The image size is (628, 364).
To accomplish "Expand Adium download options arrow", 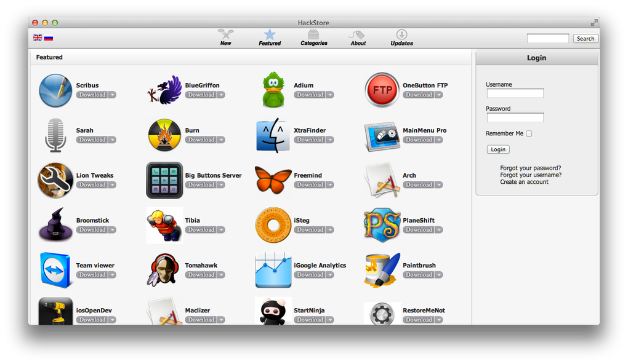I will pyautogui.click(x=331, y=95).
